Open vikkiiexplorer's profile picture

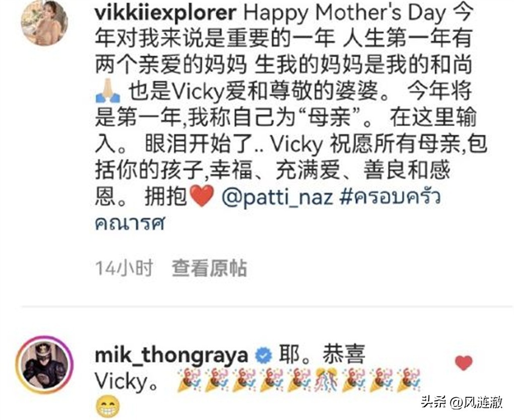coord(44,22)
